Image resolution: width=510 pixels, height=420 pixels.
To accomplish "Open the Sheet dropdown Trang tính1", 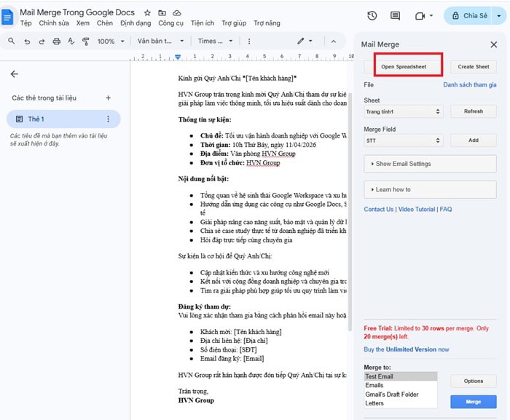I will (x=404, y=111).
